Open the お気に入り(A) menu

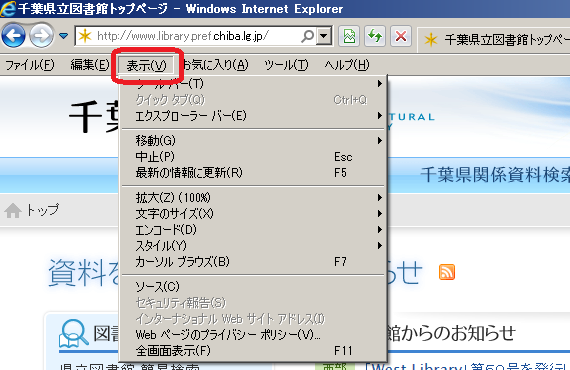[x=216, y=65]
